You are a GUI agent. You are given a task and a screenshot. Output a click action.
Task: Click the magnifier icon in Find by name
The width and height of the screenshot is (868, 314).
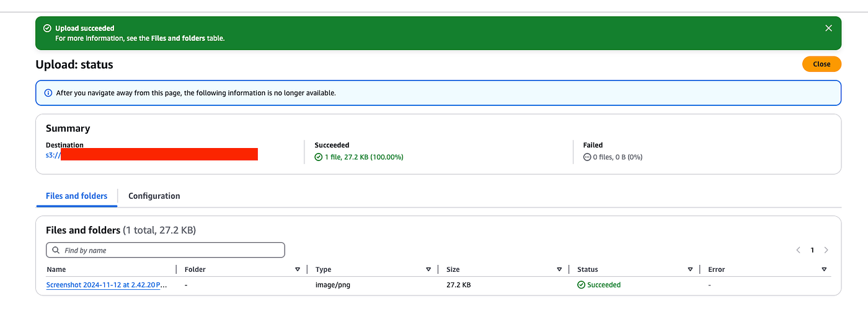coord(56,250)
